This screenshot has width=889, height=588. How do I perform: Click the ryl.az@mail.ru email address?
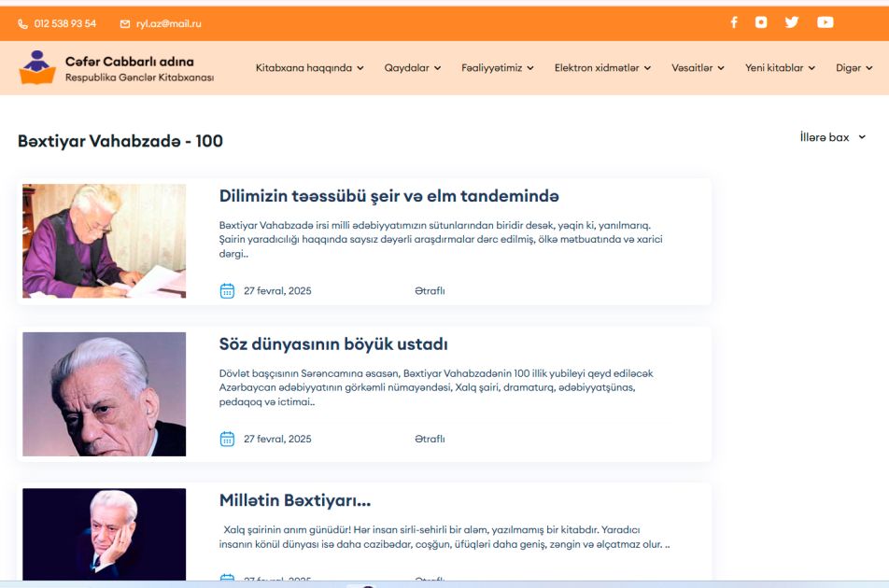pyautogui.click(x=168, y=23)
